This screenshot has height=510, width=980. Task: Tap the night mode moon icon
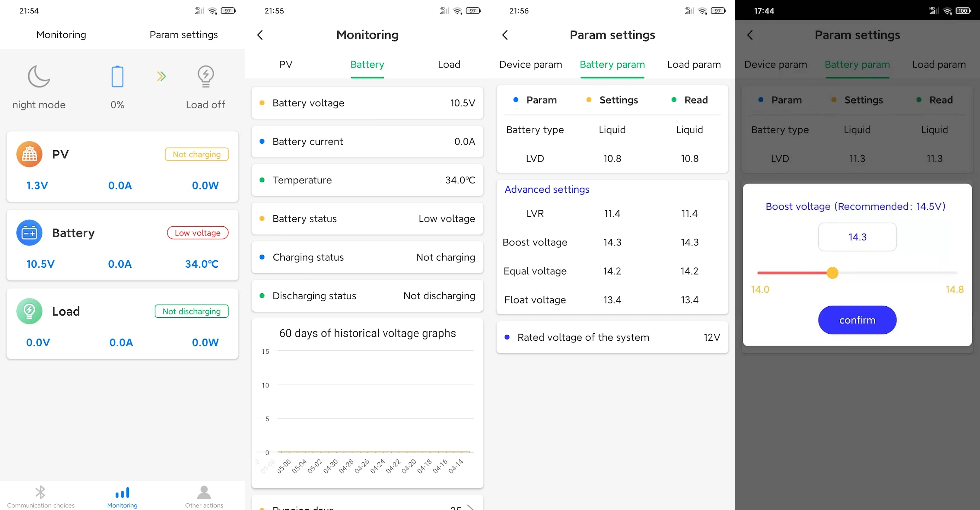[39, 76]
